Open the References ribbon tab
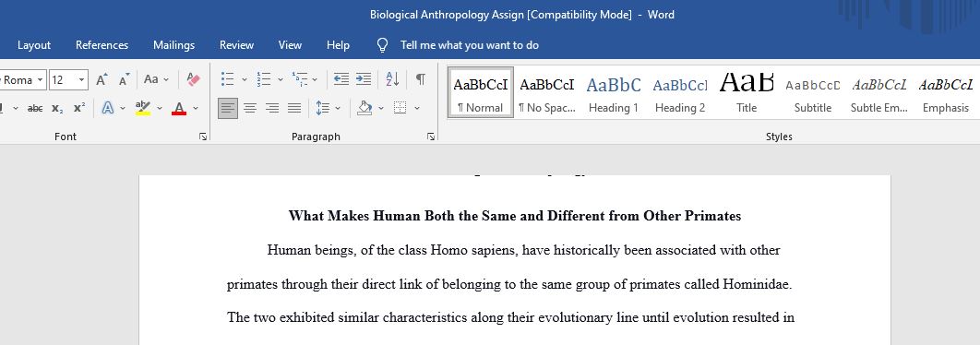 [x=102, y=45]
